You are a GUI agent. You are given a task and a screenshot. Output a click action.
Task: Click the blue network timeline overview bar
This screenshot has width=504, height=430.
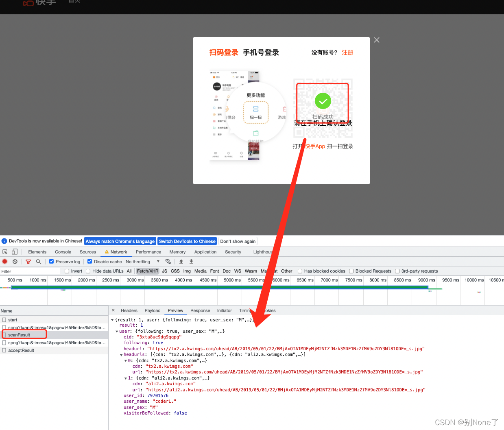220,287
